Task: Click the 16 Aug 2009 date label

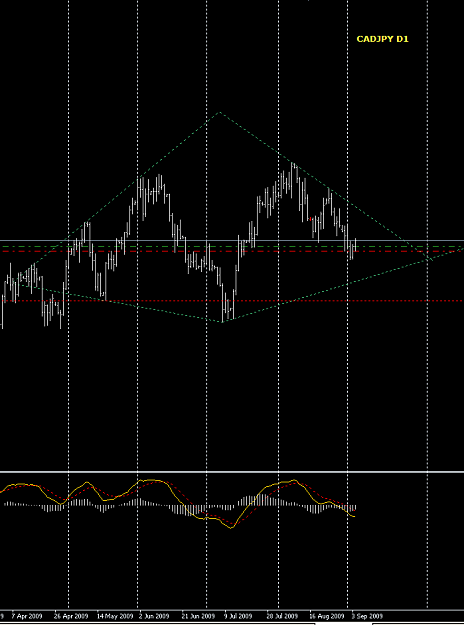Action: (x=327, y=616)
